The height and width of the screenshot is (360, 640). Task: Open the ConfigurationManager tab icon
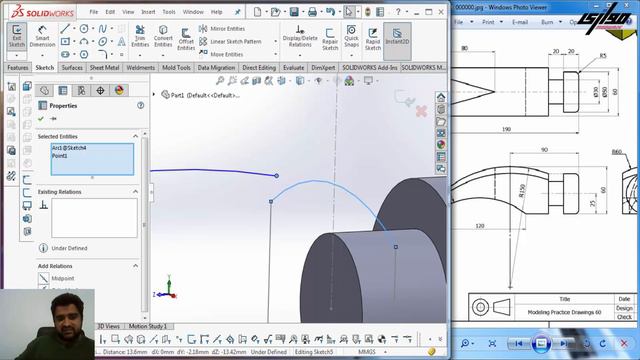click(x=81, y=91)
